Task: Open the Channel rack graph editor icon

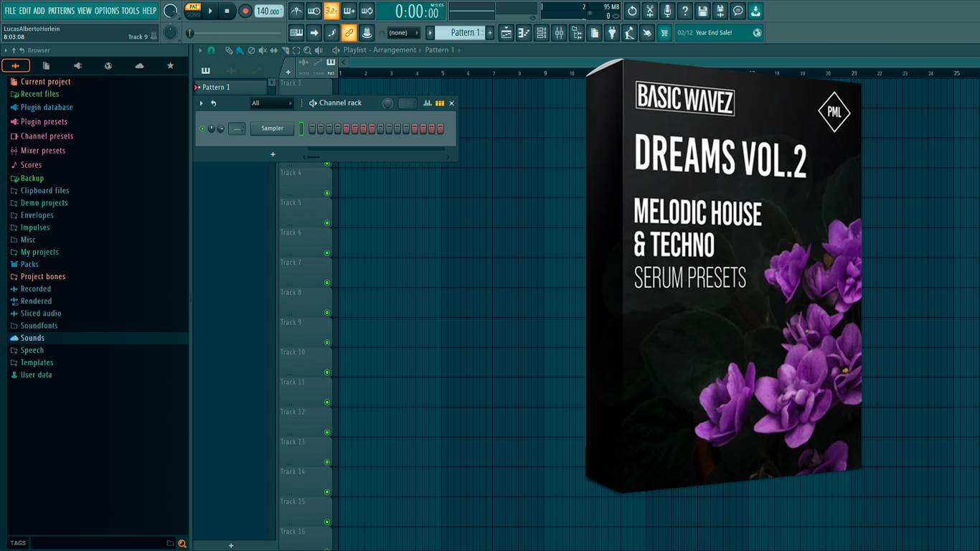Action: pos(428,103)
